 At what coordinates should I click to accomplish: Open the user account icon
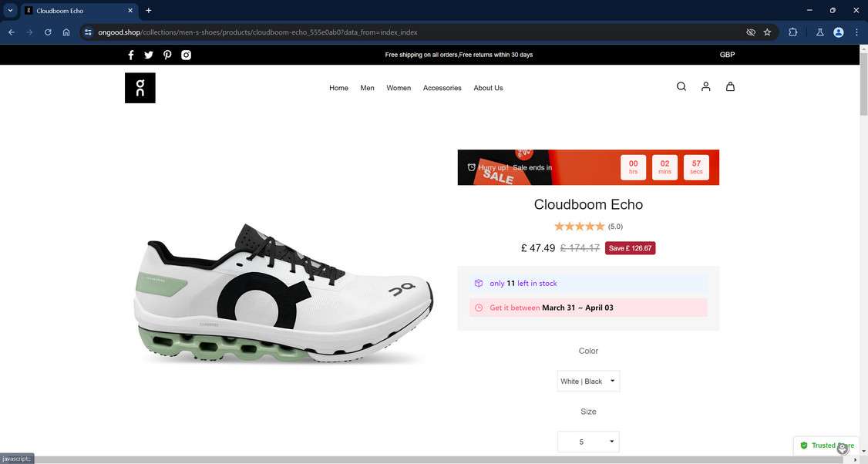tap(706, 86)
